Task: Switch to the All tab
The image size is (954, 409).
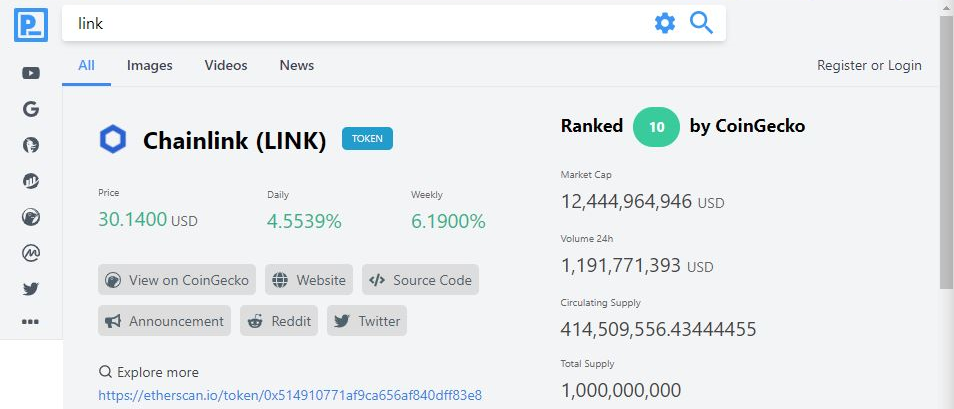Action: (x=86, y=65)
